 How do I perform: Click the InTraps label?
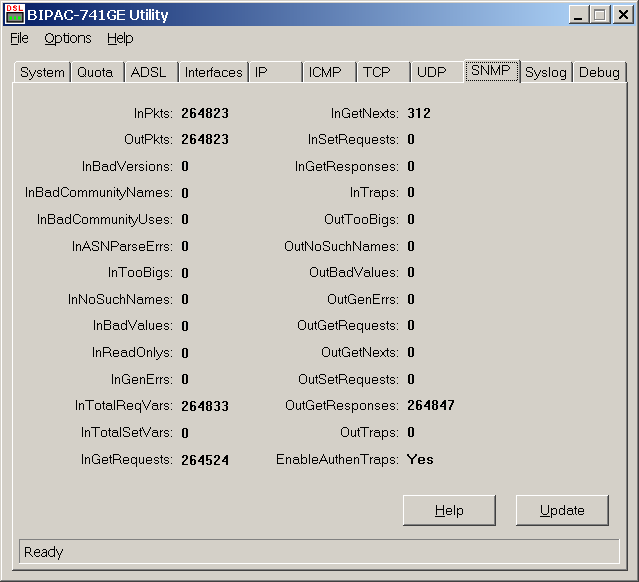374,192
